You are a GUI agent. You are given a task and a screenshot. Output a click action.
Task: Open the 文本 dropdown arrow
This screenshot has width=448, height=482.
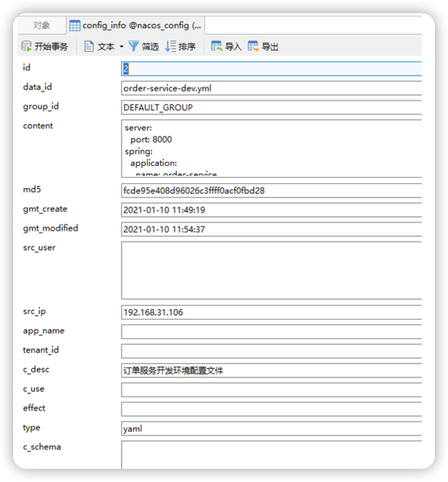point(122,47)
